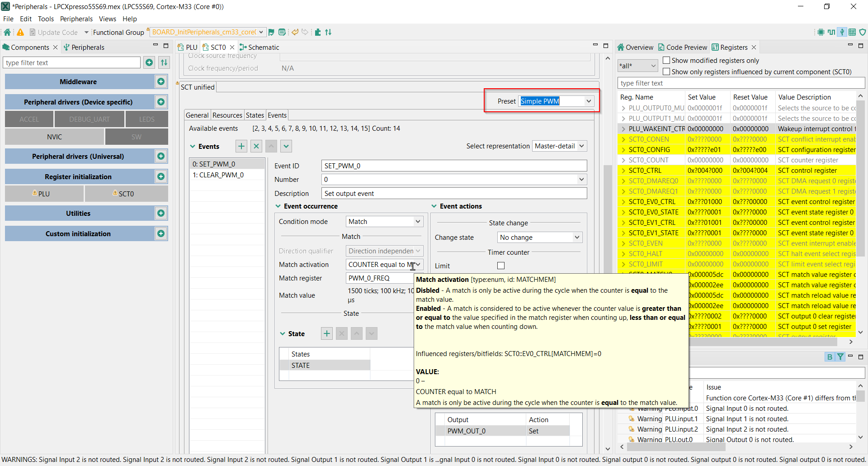868x466 pixels.
Task: Click the sort icon beside components filter
Action: [x=164, y=62]
